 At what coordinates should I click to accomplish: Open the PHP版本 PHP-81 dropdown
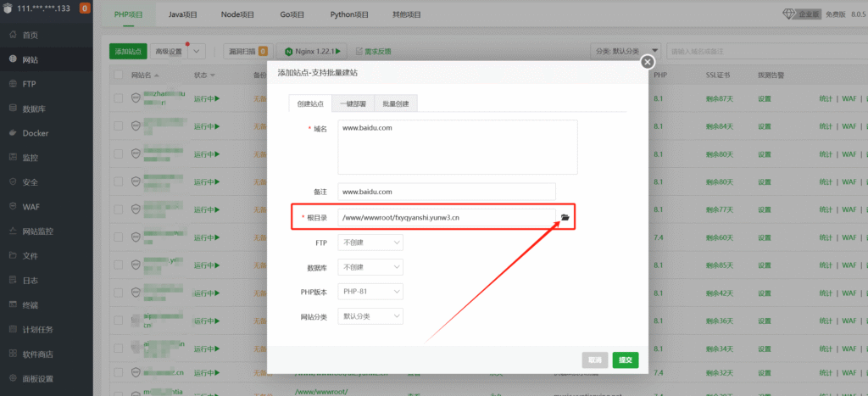[x=370, y=292]
